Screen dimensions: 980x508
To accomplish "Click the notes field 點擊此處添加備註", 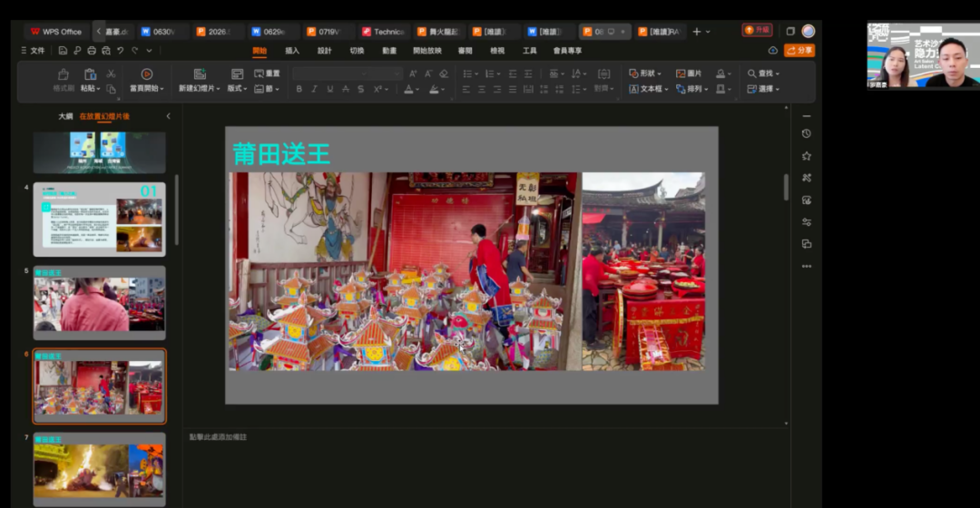I will point(218,436).
